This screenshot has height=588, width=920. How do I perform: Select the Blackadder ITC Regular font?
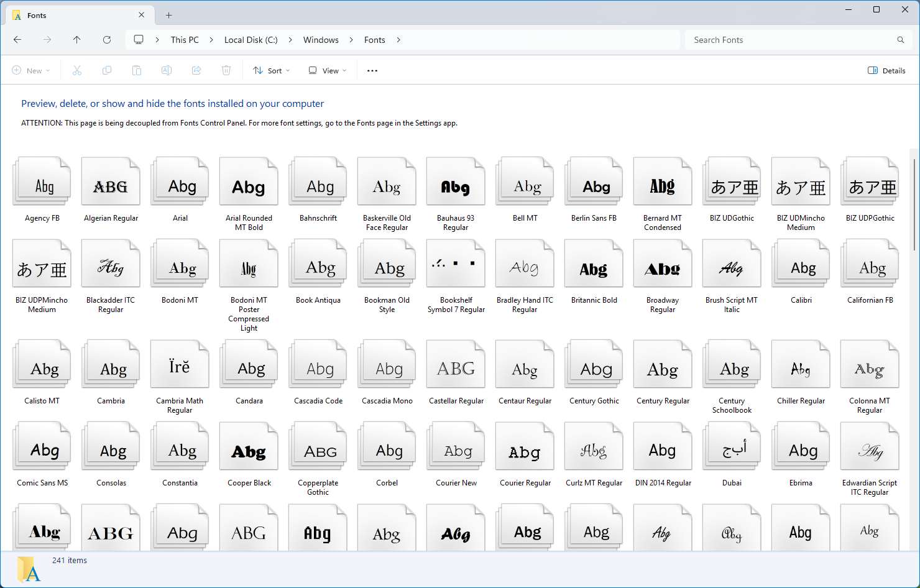point(111,276)
